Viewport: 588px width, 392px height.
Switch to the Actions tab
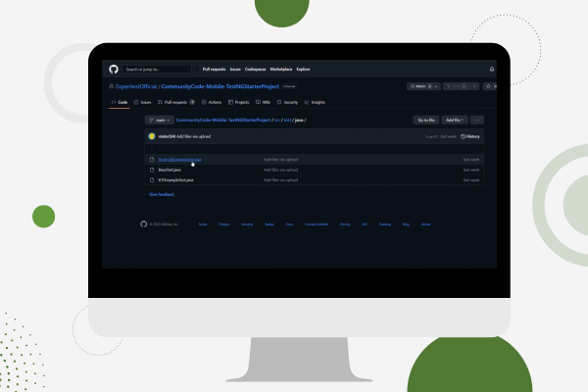pos(212,102)
